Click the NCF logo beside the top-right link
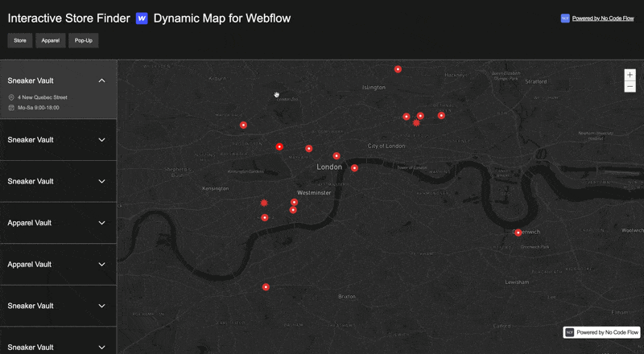The width and height of the screenshot is (644, 354). 565,18
